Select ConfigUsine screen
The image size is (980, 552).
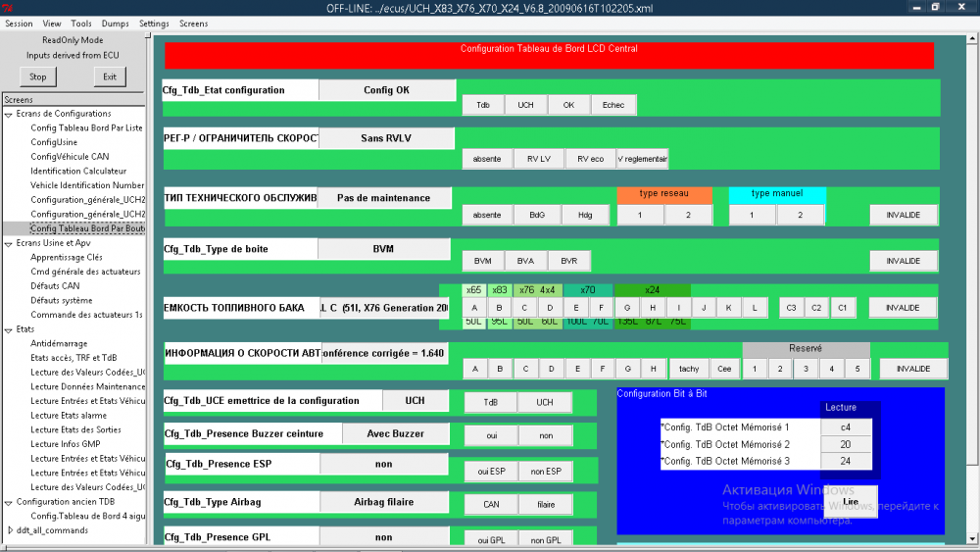tap(54, 142)
